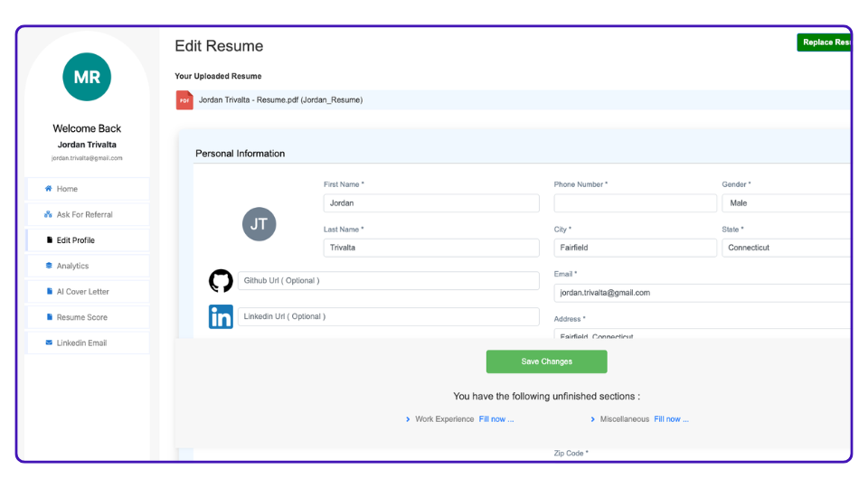Click the Linkedin Email envelope icon
The width and height of the screenshot is (868, 488).
pos(49,343)
